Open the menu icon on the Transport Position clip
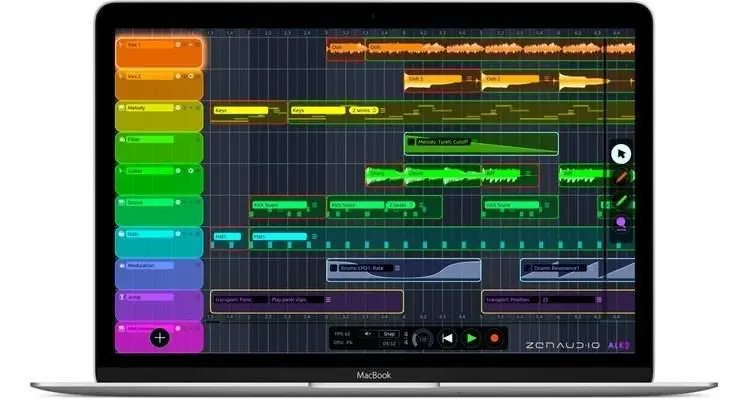This screenshot has width=750, height=399. coord(599,299)
